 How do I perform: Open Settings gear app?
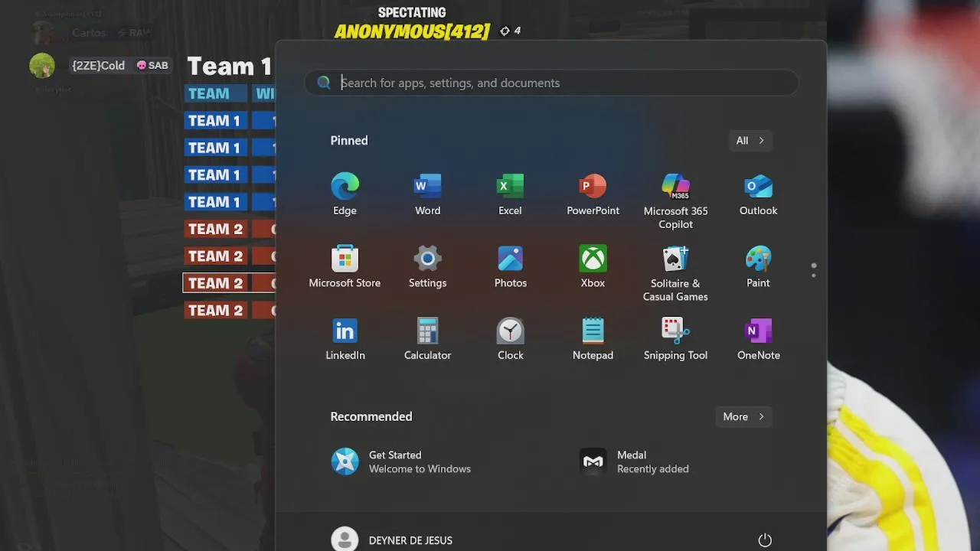pos(427,266)
